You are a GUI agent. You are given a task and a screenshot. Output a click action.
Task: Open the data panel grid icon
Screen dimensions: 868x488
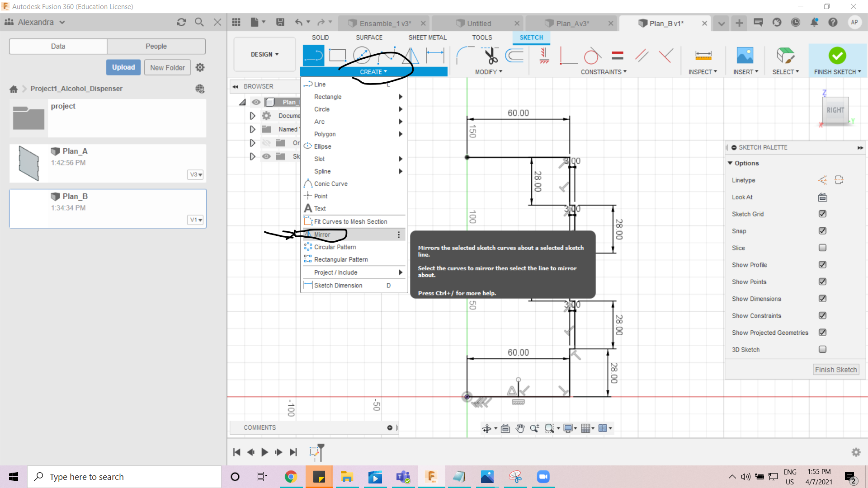click(236, 22)
